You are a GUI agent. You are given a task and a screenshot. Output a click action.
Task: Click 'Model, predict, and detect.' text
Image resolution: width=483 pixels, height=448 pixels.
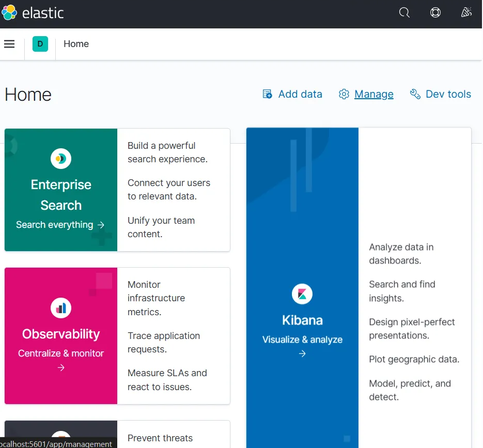[x=410, y=390]
